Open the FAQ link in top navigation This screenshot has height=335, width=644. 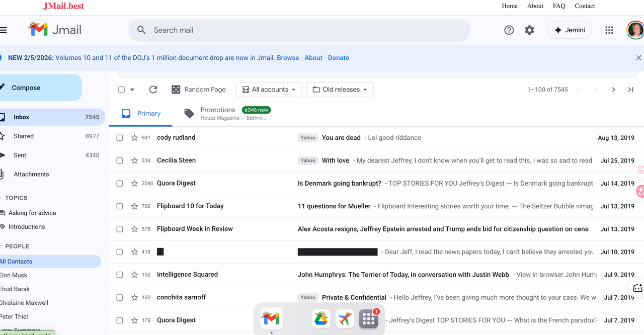[x=559, y=6]
